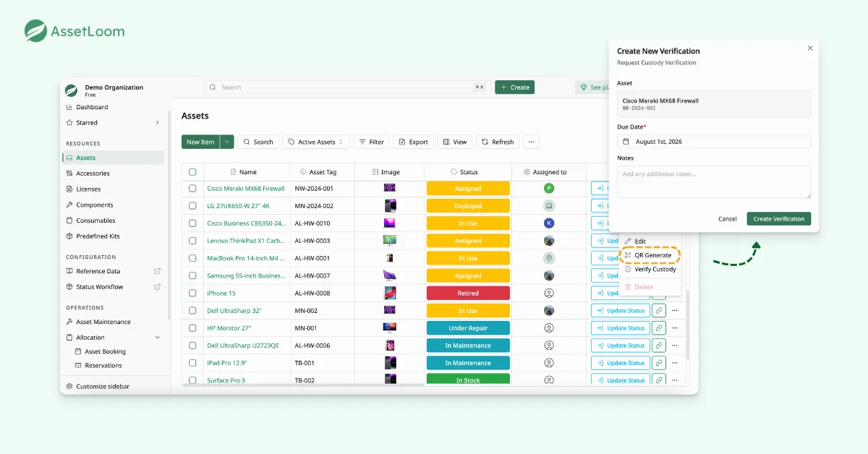
Task: Open the three-dot menu for HP Monitor 27"
Action: coord(675,328)
